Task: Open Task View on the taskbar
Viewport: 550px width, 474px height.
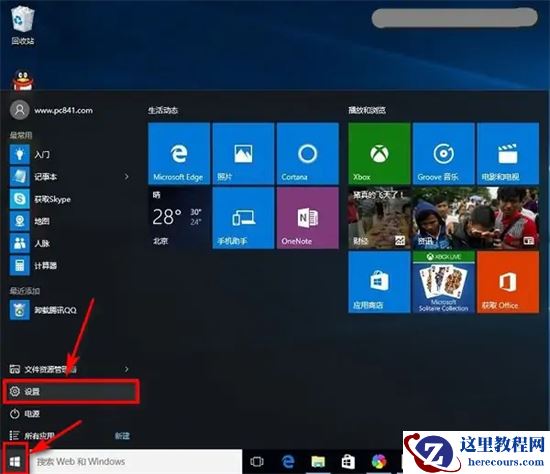Action: [x=257, y=461]
